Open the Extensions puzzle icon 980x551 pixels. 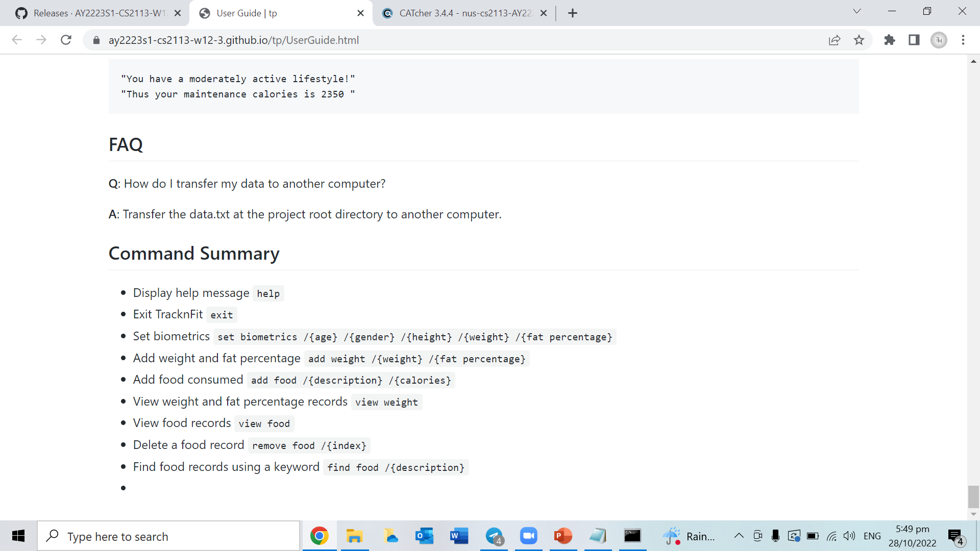(x=890, y=40)
